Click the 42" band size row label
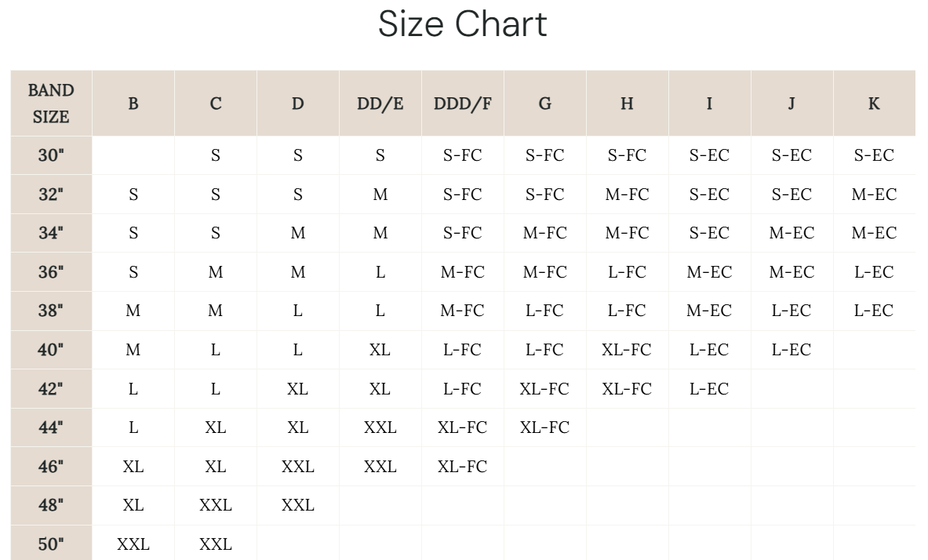The width and height of the screenshot is (928, 560). click(51, 389)
